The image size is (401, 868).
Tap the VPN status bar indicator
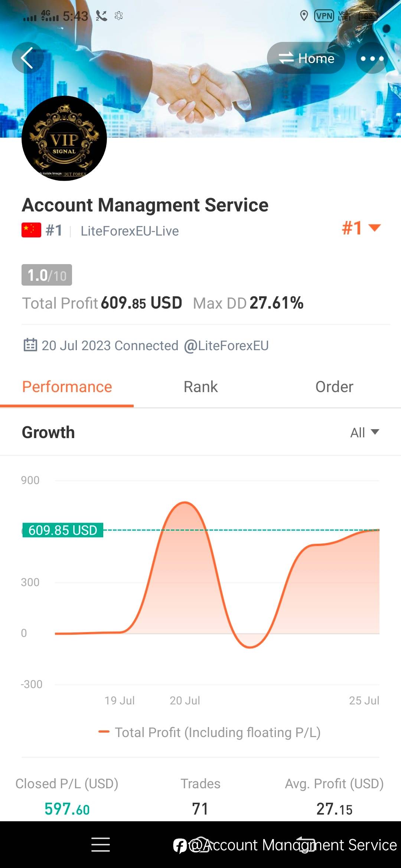(324, 16)
